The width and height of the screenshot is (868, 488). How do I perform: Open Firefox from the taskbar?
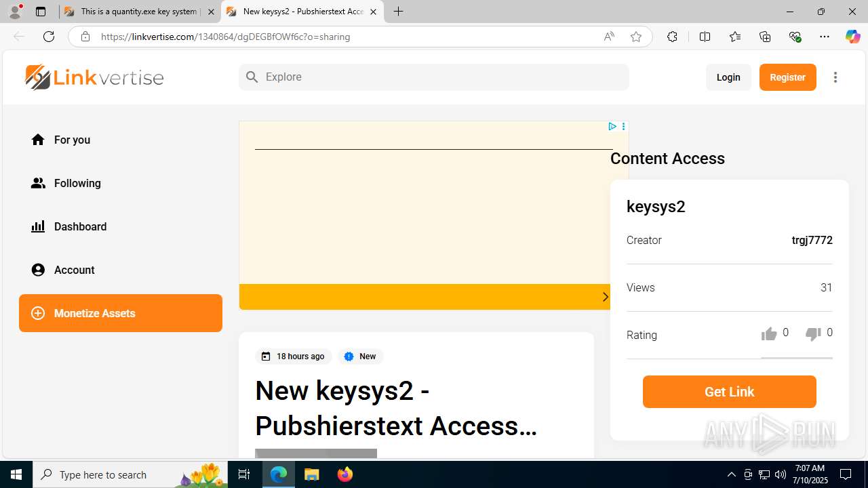coord(345,474)
